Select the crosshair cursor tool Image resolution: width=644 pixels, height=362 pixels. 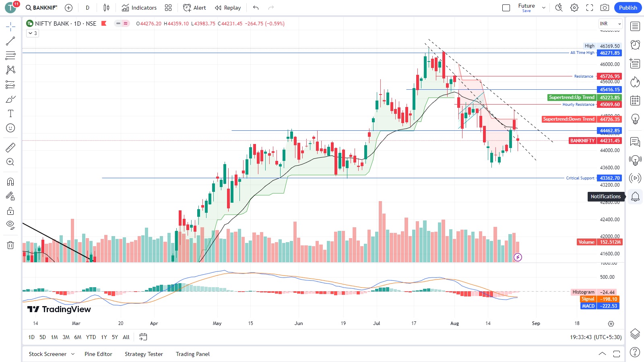click(10, 27)
